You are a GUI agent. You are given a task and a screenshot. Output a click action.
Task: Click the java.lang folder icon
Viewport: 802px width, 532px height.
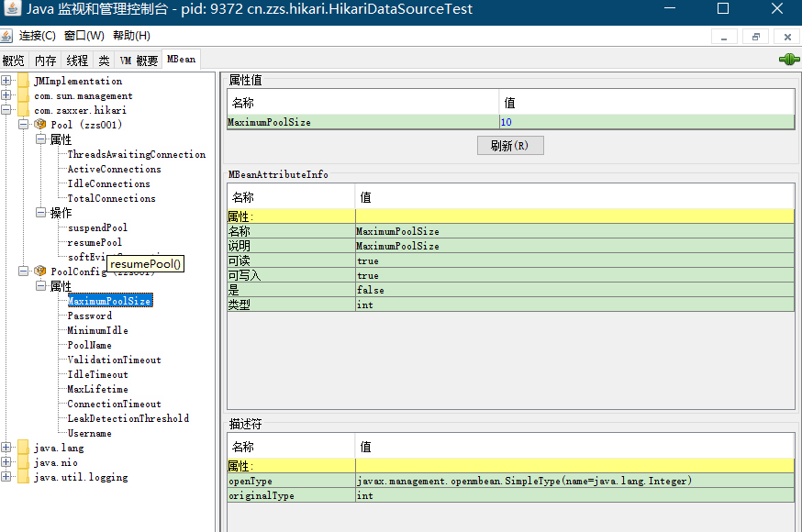24,448
